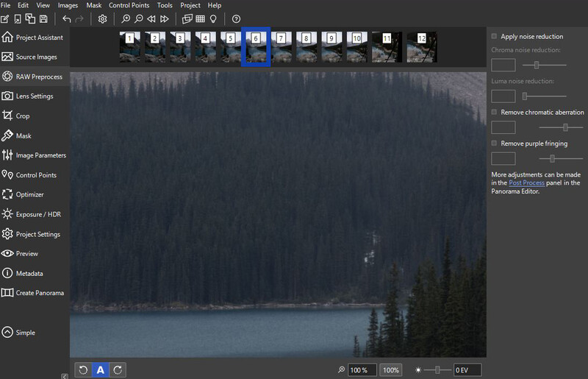Click the New Project toolbar icon

(x=5, y=19)
